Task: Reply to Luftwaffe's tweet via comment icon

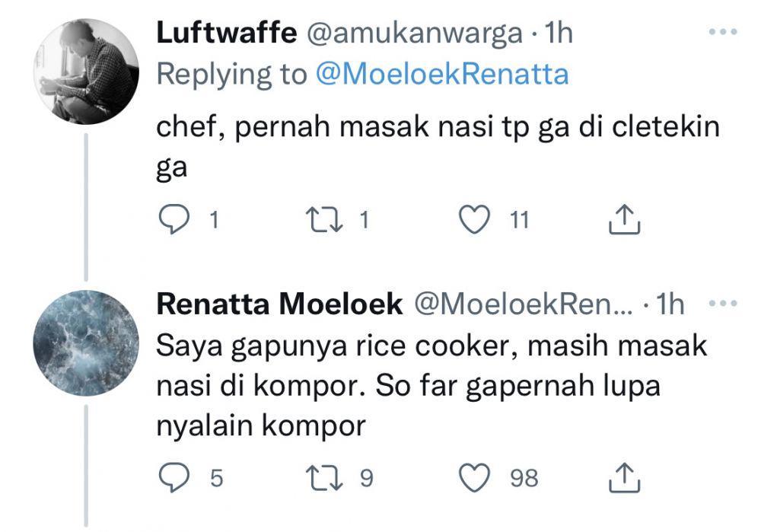Action: coord(174,219)
